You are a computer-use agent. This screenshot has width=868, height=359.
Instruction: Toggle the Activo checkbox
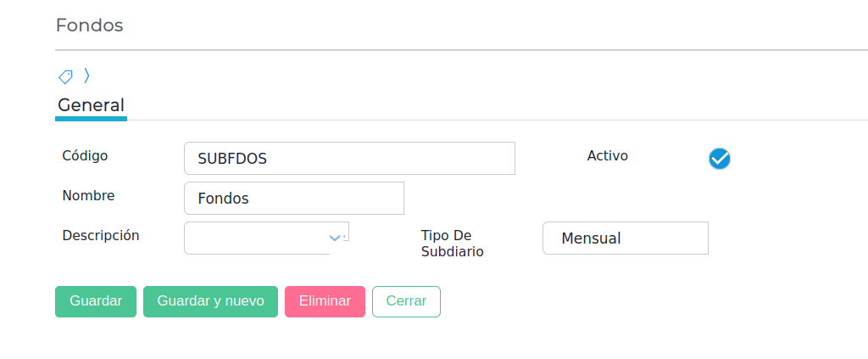(x=720, y=159)
